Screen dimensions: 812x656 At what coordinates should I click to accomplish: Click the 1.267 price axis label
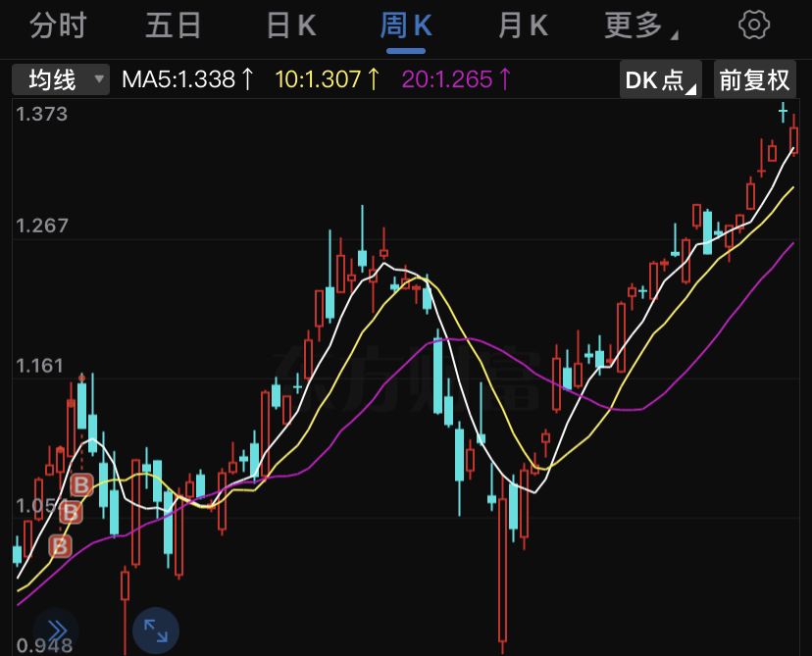tap(42, 226)
